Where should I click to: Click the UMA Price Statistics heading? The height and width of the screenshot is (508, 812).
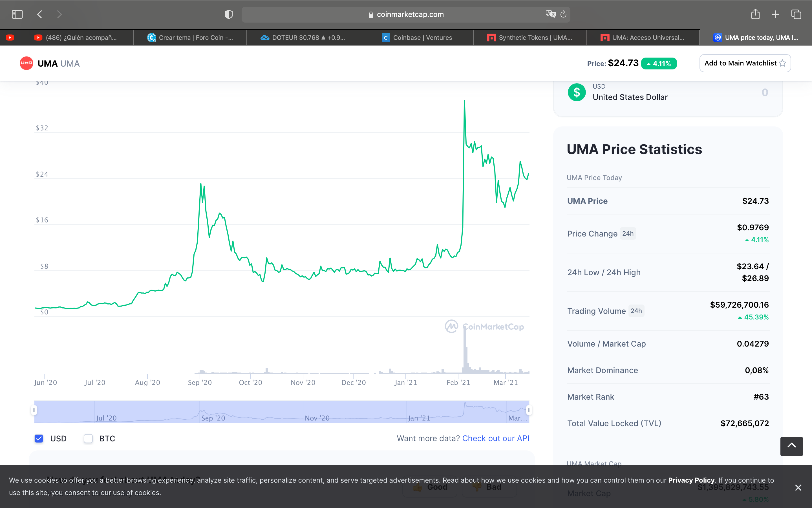[x=634, y=149]
